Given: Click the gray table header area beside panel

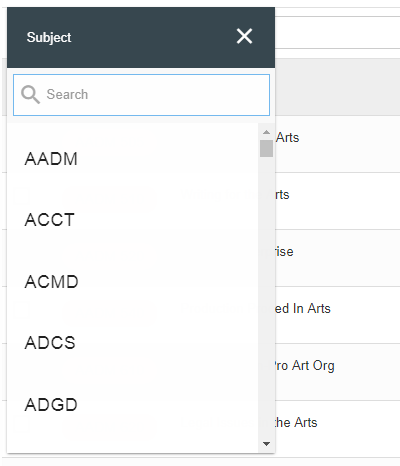Looking at the screenshot, I should pyautogui.click(x=337, y=87).
